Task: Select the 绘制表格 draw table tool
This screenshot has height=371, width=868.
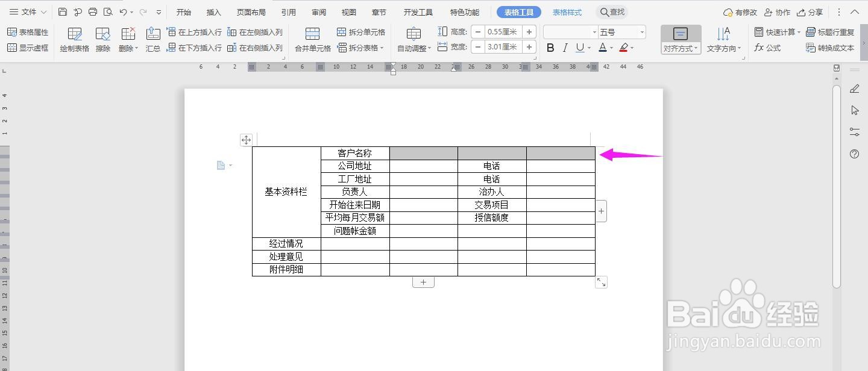Action: 74,39
